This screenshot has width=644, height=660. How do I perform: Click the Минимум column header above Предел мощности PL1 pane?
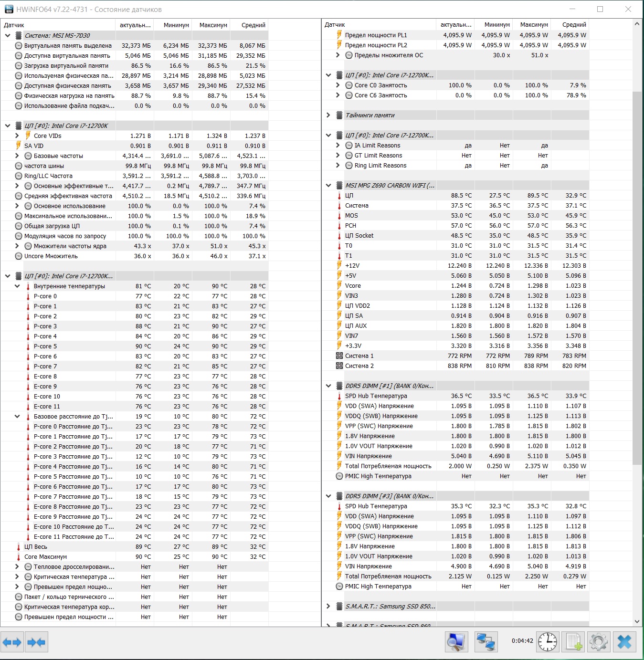click(x=494, y=24)
